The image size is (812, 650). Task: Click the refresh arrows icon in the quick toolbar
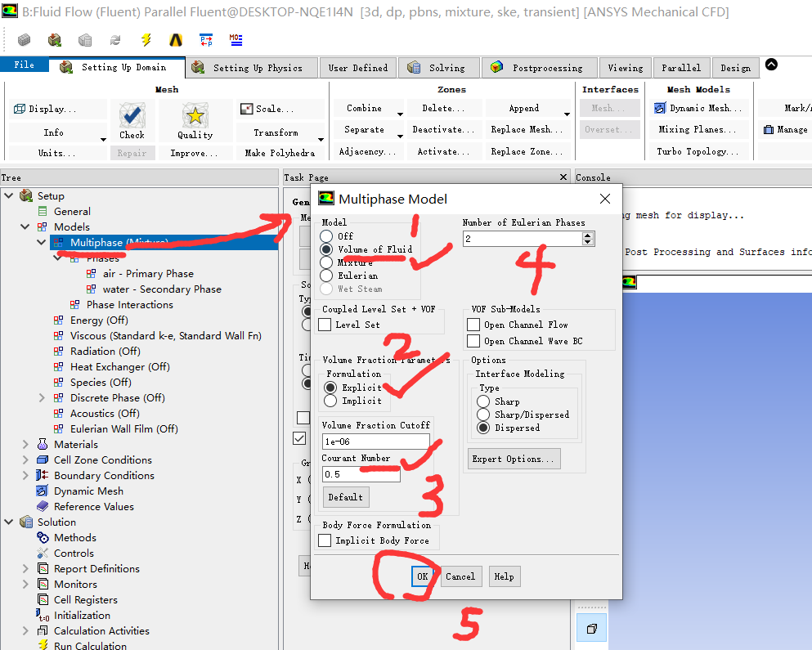pyautogui.click(x=115, y=40)
